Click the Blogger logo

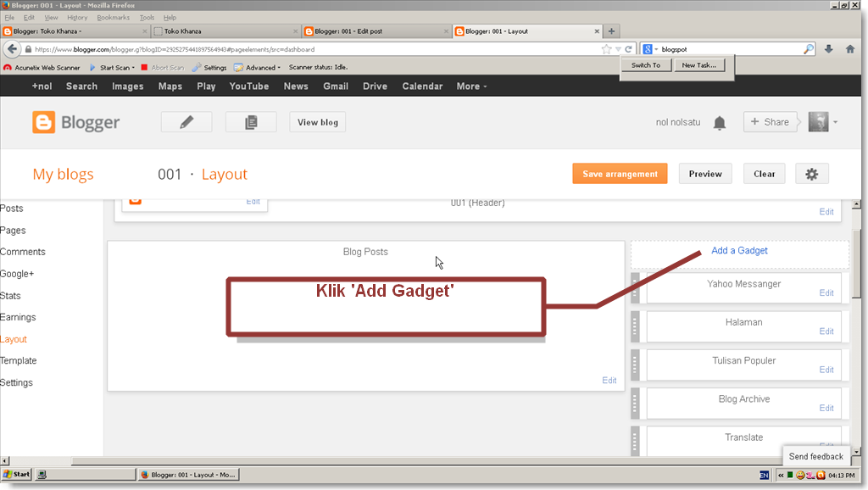[75, 122]
